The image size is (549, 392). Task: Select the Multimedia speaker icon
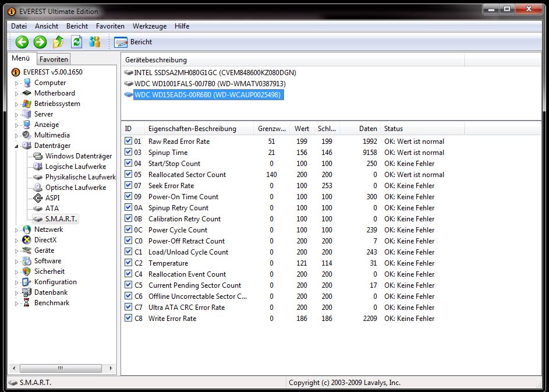coord(27,135)
